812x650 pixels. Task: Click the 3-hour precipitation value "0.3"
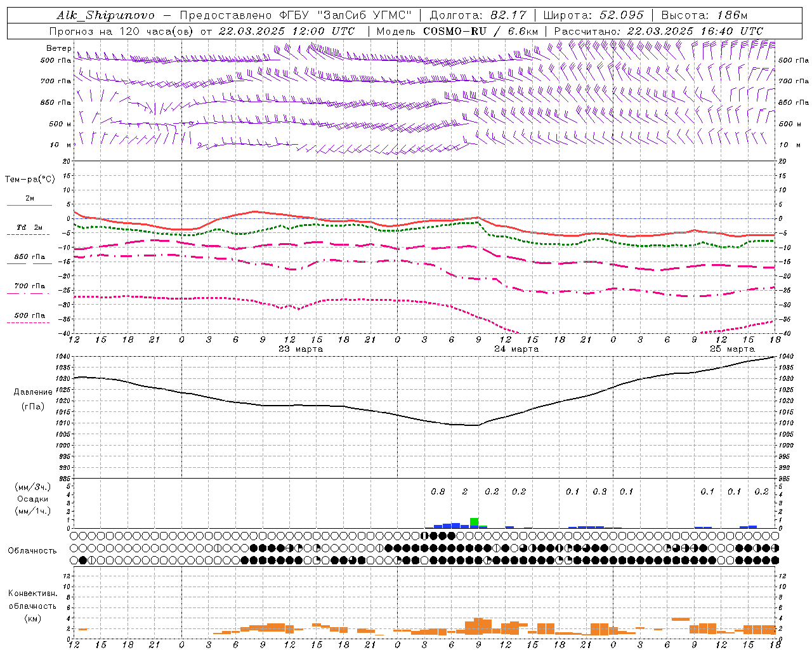coord(599,491)
